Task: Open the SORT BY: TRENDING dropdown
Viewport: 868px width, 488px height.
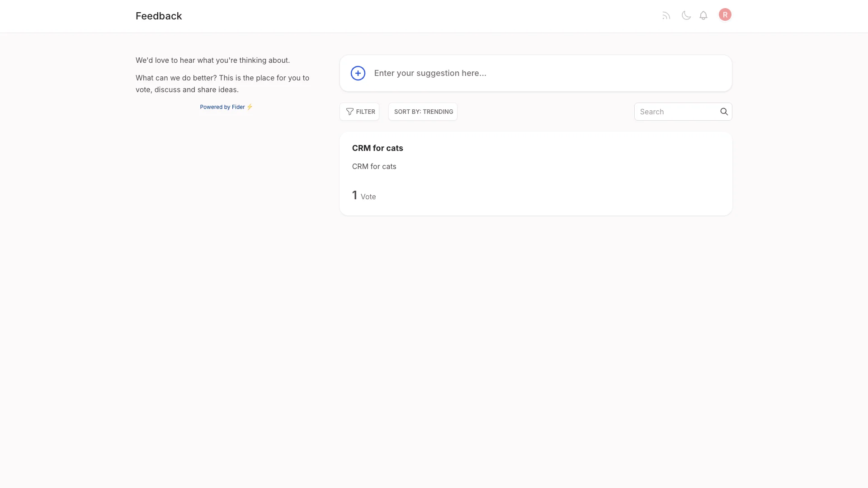Action: click(x=423, y=111)
